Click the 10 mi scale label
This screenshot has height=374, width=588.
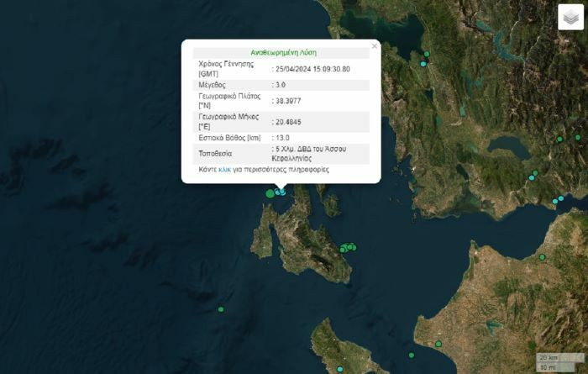(548, 366)
